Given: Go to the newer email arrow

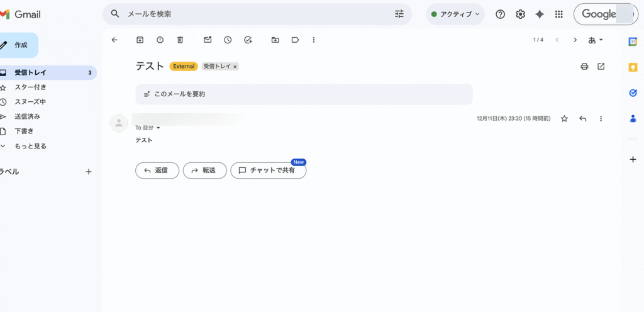Looking at the screenshot, I should pyautogui.click(x=557, y=40).
